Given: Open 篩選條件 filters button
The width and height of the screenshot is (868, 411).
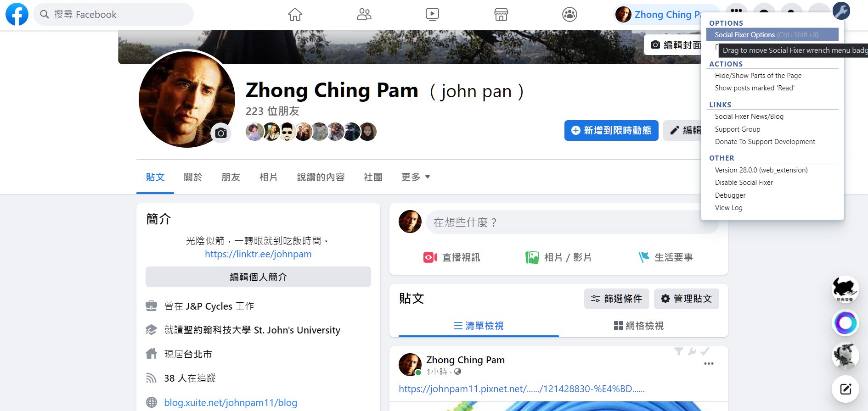Looking at the screenshot, I should click(616, 299).
